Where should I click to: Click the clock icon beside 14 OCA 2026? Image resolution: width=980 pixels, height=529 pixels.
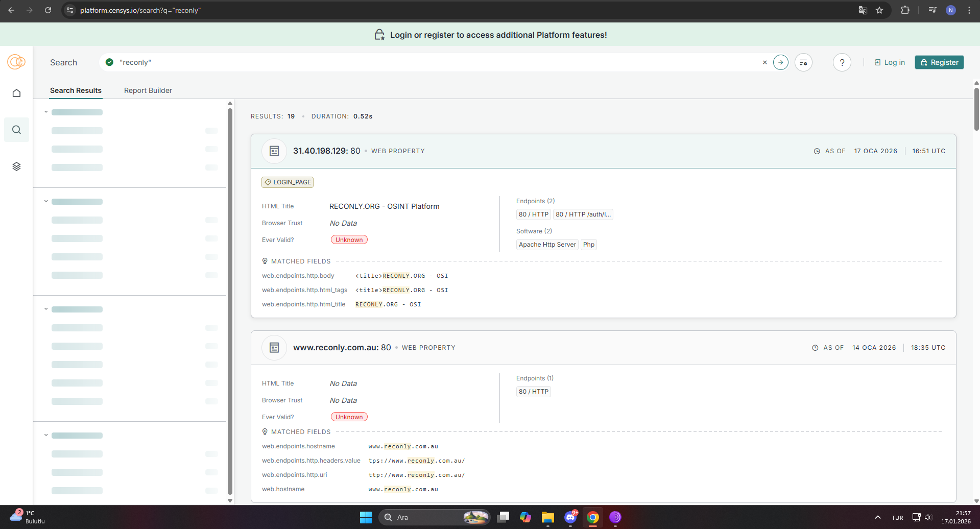[x=815, y=348]
